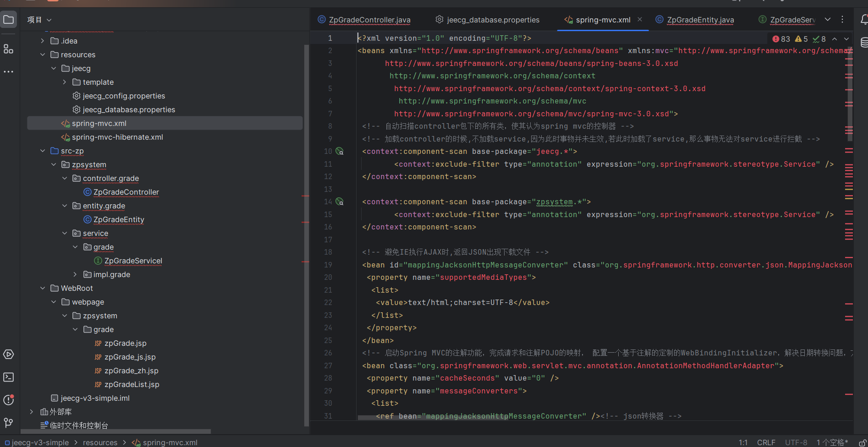Image resolution: width=868 pixels, height=447 pixels.
Task: Click the UTF-8 encoding widget
Action: pos(796,442)
